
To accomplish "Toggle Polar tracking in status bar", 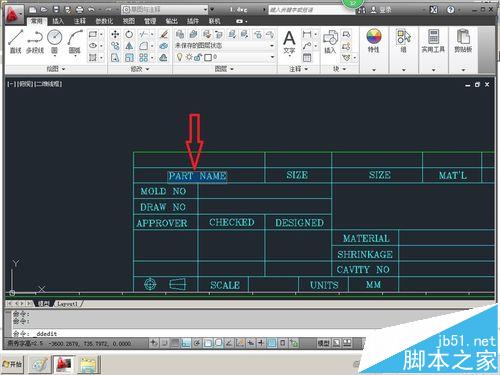I will [x=197, y=343].
